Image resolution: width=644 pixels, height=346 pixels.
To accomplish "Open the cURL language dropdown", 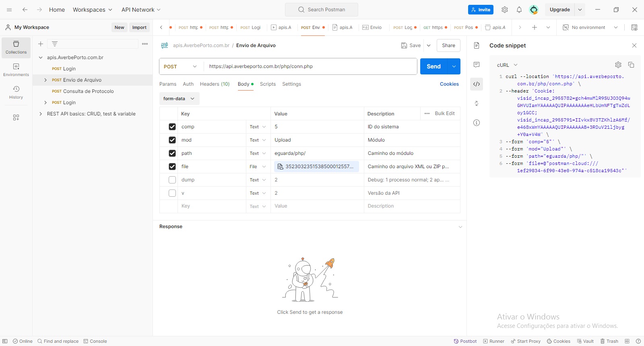I will [507, 65].
